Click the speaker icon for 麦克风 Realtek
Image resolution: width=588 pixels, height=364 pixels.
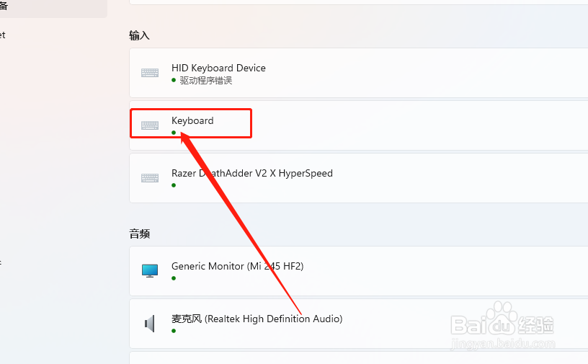(x=150, y=324)
